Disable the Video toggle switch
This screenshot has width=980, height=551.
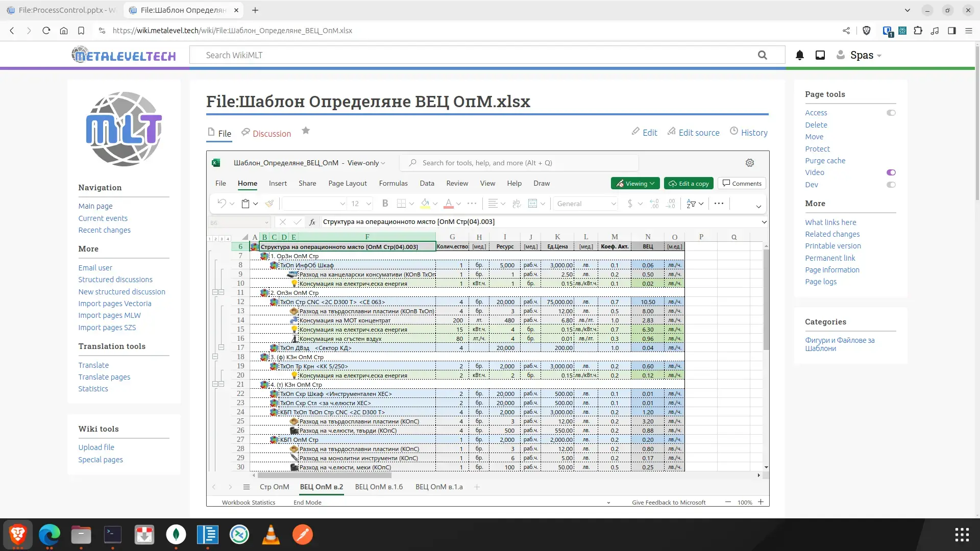(x=891, y=172)
